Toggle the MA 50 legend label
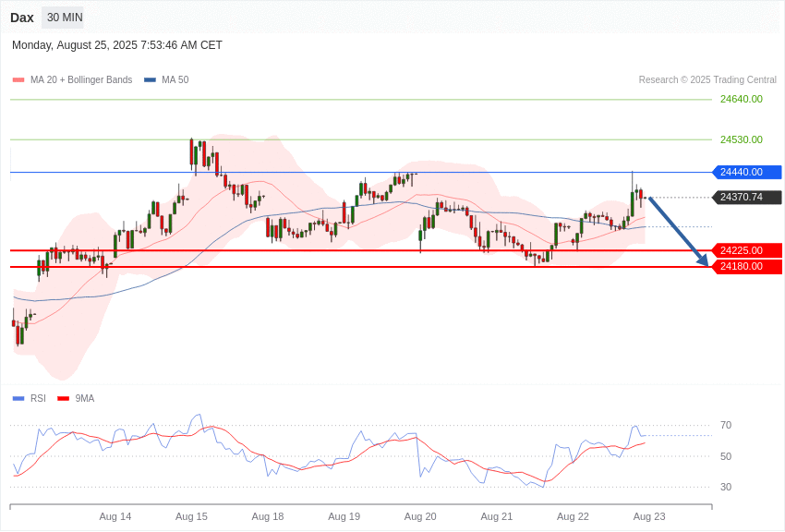Screen dimensions: 785x532 point(175,80)
